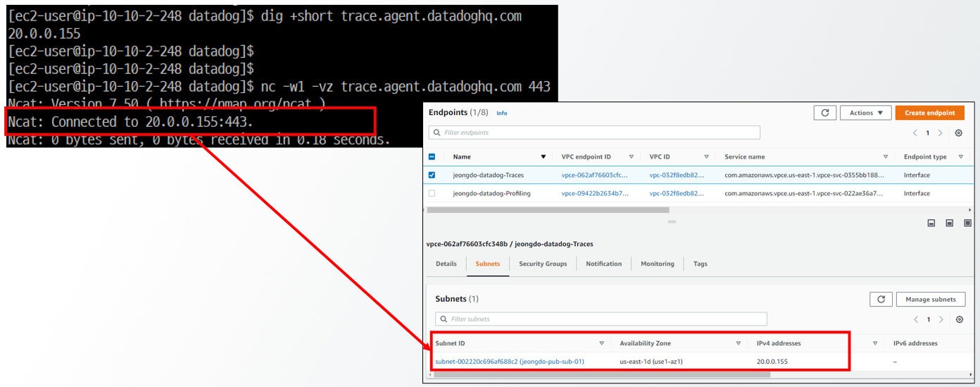Open the Details tab

coord(446,264)
